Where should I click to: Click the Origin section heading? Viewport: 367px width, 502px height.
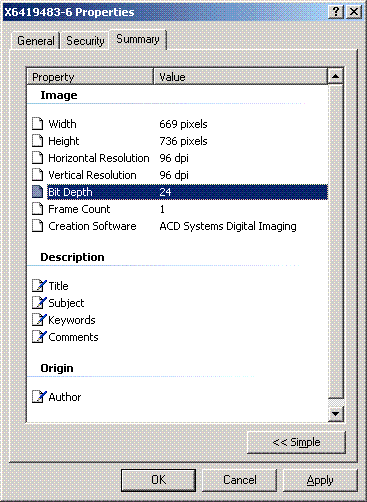click(57, 368)
